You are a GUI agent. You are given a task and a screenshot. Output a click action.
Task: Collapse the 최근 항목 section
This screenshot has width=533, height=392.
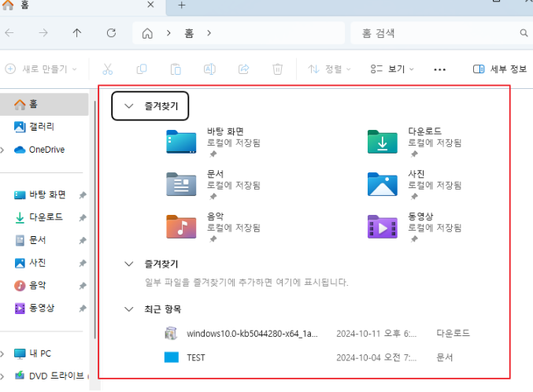[129, 310]
